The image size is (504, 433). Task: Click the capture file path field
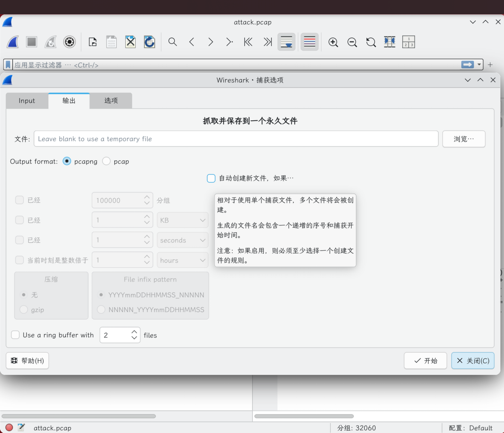pos(236,139)
